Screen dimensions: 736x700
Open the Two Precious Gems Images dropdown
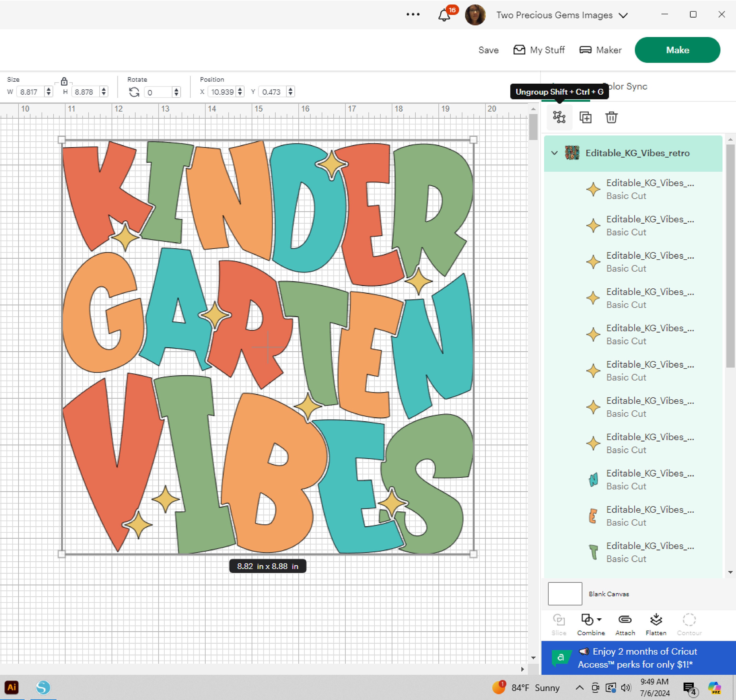point(562,15)
